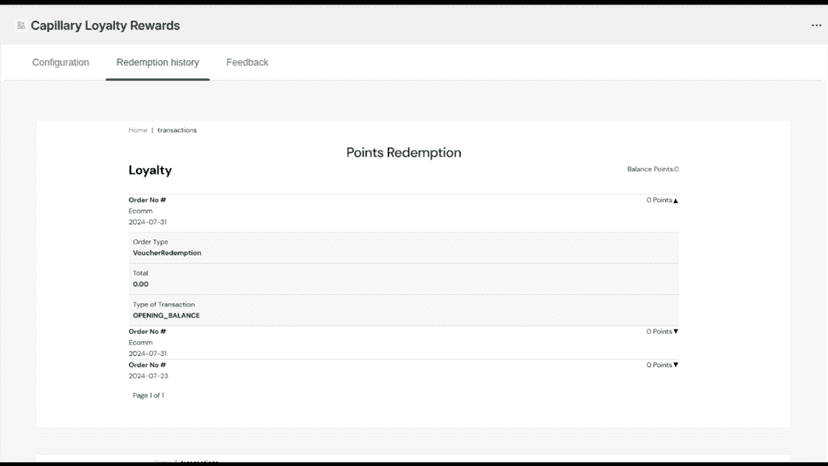
Task: Click the first Order No # heading
Action: tap(147, 200)
